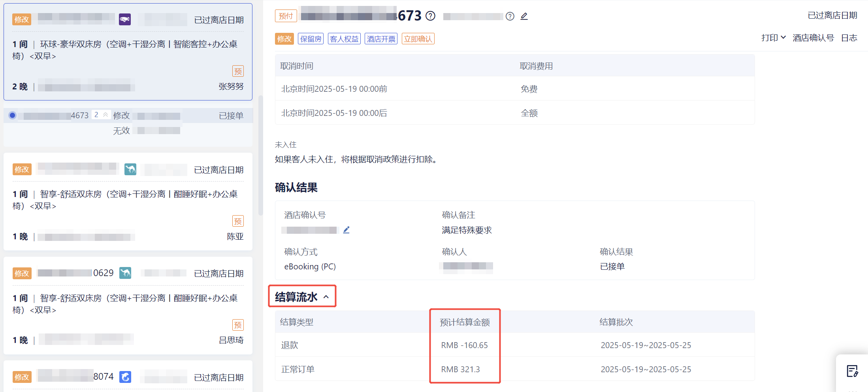868x392 pixels.
Task: Click the purple channel icon in 张努努's order card
Action: click(x=125, y=19)
